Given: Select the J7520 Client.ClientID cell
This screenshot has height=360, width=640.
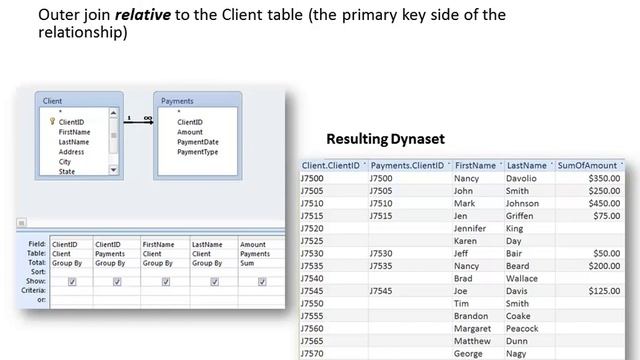Looking at the screenshot, I should tap(333, 229).
